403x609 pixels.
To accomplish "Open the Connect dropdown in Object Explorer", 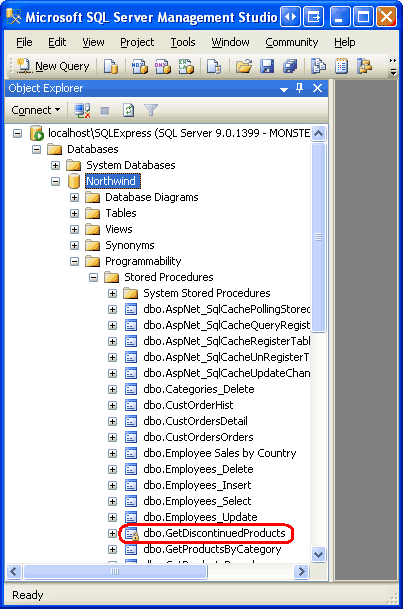I will point(36,110).
